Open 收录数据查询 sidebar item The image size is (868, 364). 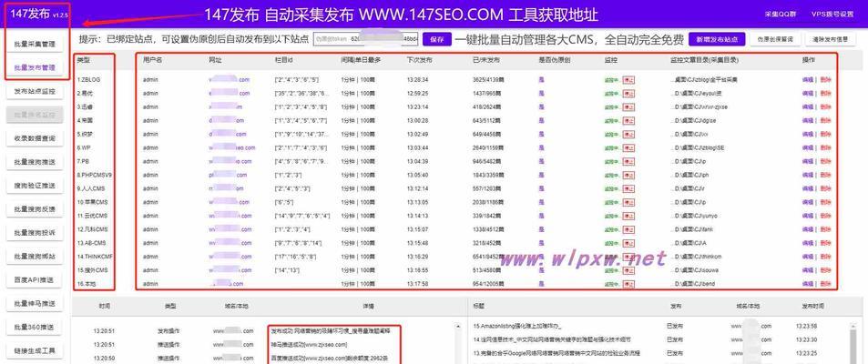point(35,138)
